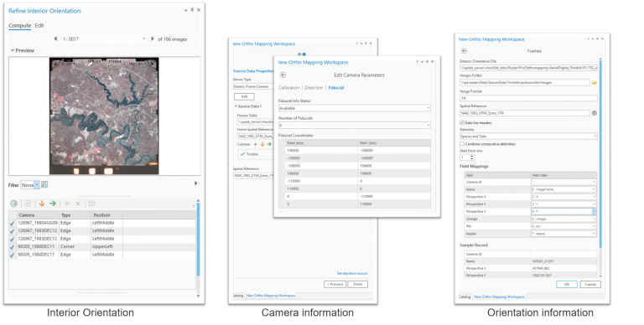This screenshot has width=644, height=325.
Task: Pin the Refine Interior Orientation pane
Action: pyautogui.click(x=192, y=10)
